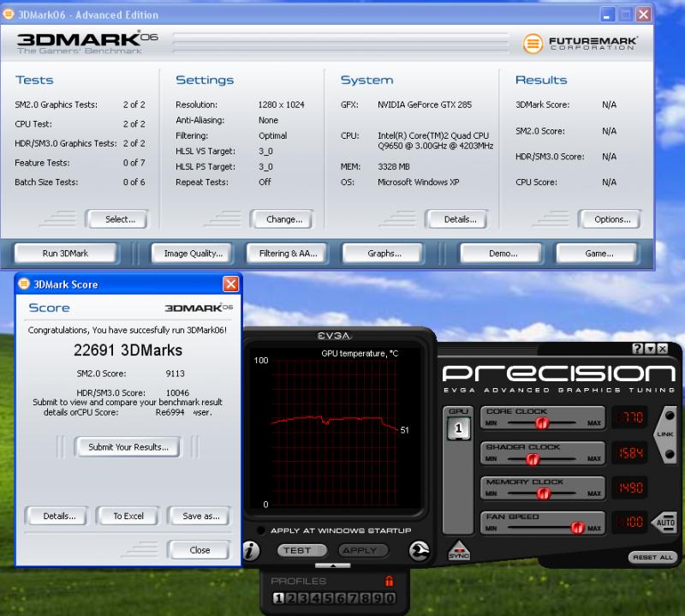This screenshot has height=616, width=685.
Task: Toggle the fan speed AUTO button
Action: coord(664,522)
